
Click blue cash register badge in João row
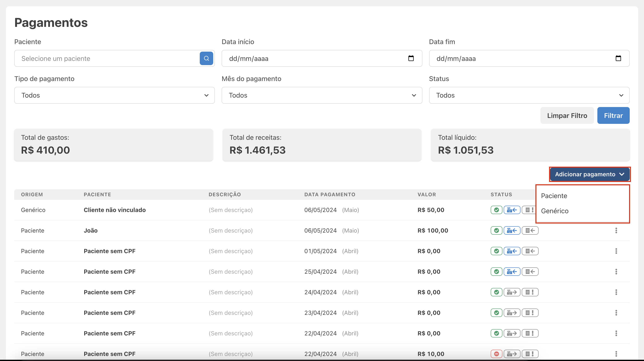(x=512, y=230)
